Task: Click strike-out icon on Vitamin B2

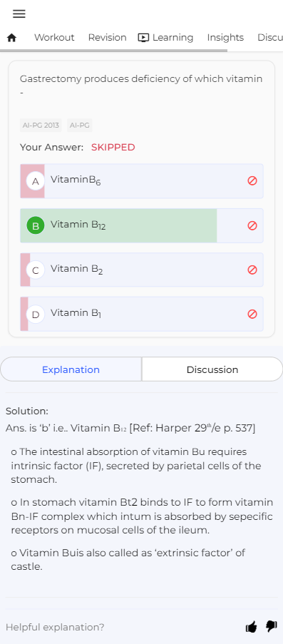Action: pos(252,270)
